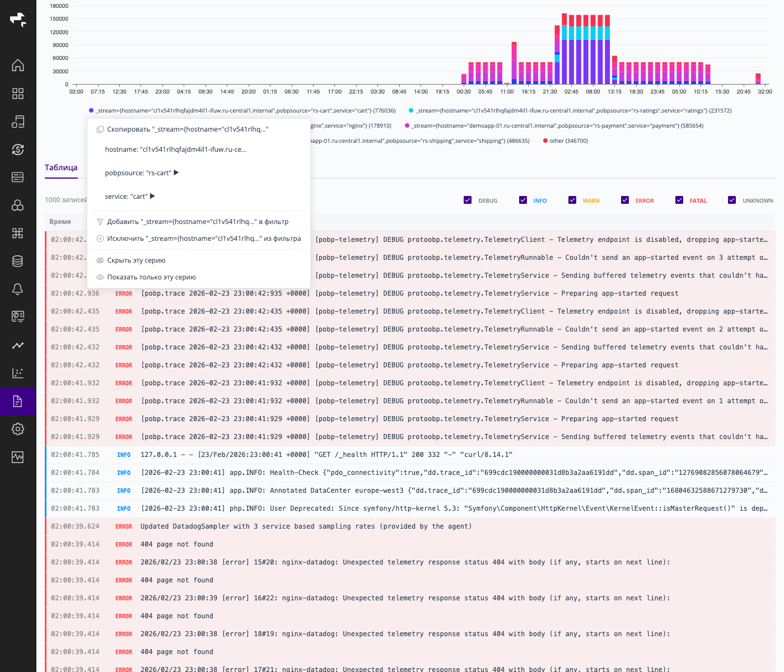Open the settings gear icon in sidebar
The width and height of the screenshot is (784, 672).
click(18, 429)
